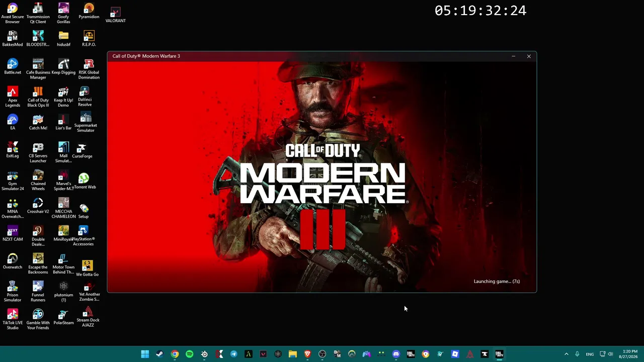Select the uTorrent Web desktop shortcut

tap(84, 182)
